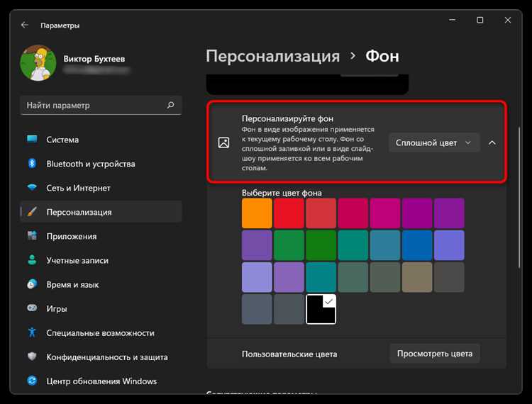Maximize the Параметры window

(480, 21)
